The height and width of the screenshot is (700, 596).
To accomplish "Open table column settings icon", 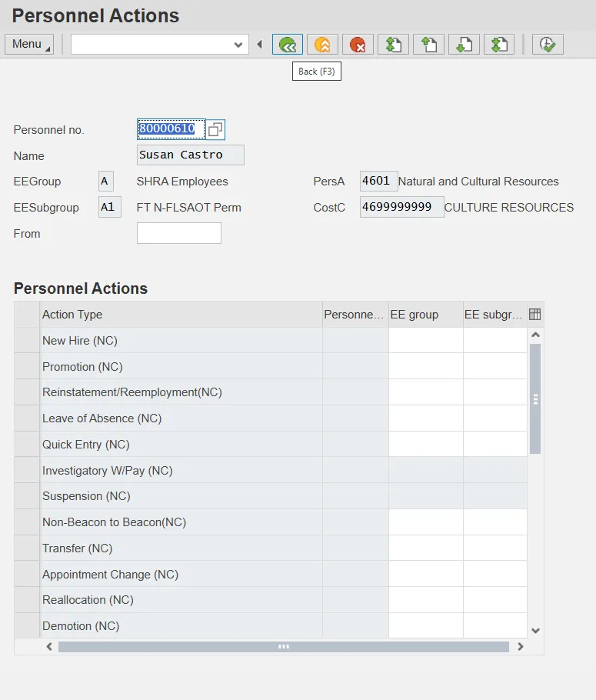I will coord(535,314).
